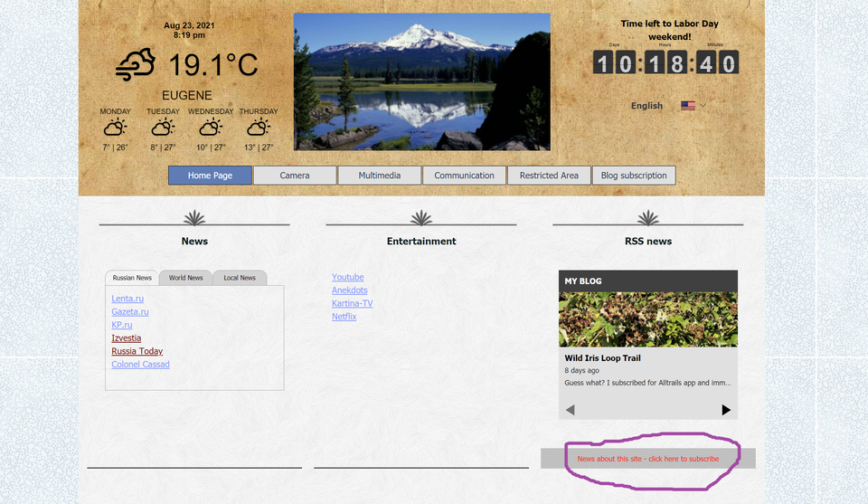Click Monday's partly cloudy forecast icon
This screenshot has height=504, width=868.
115,128
